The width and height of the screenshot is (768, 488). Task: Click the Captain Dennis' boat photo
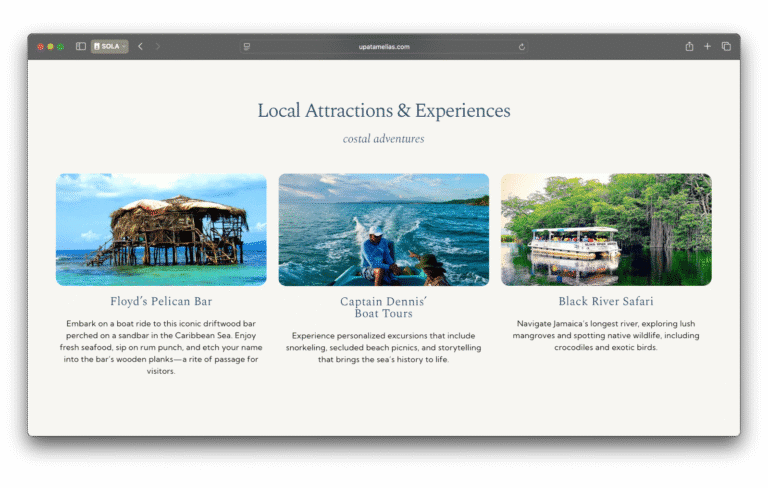pos(384,229)
